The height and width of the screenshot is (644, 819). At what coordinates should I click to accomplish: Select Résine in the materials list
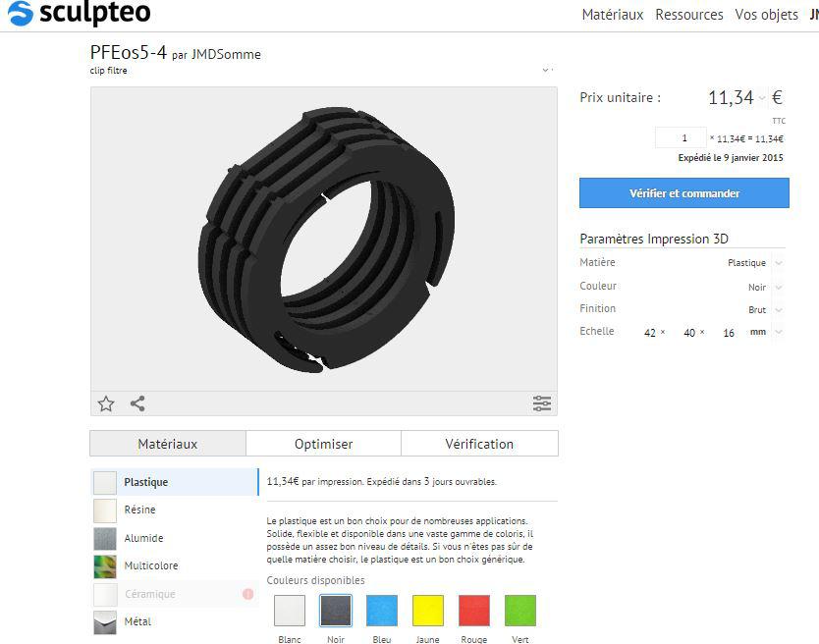click(175, 510)
